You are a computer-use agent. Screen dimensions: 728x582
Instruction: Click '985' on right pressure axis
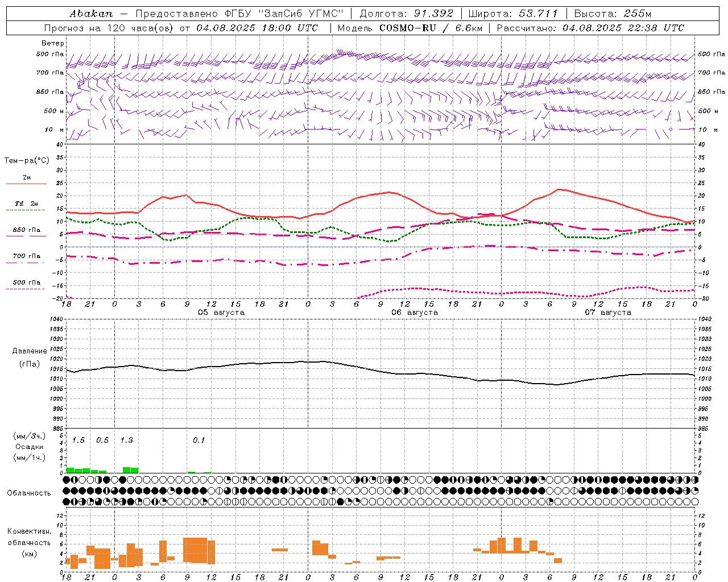(704, 429)
